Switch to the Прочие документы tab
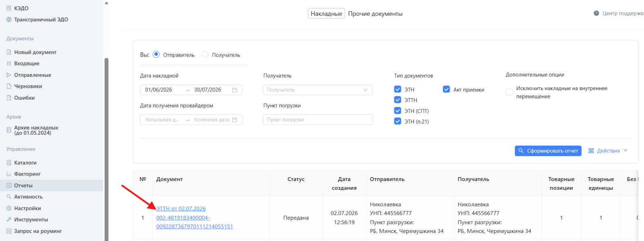This screenshot has height=241, width=644. click(375, 14)
